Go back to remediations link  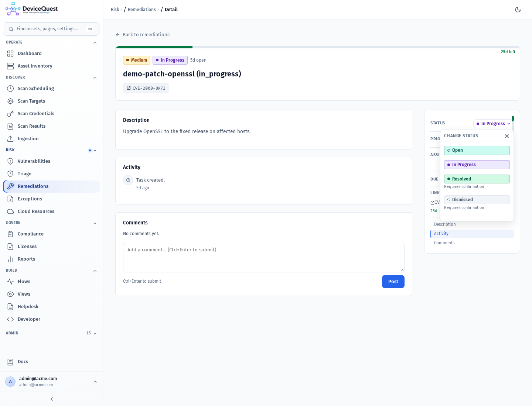tap(143, 35)
